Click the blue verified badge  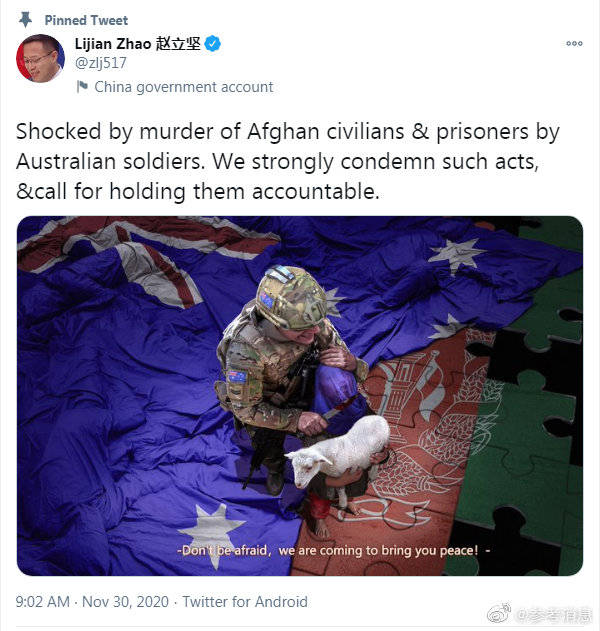[212, 43]
